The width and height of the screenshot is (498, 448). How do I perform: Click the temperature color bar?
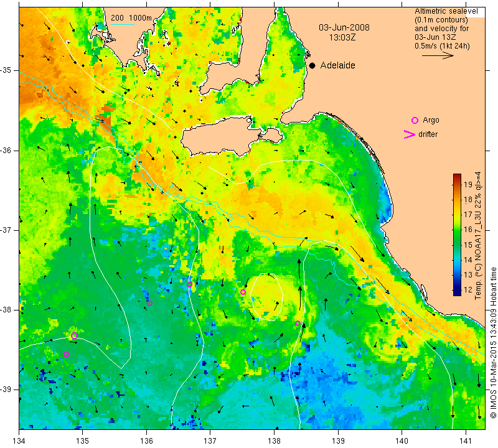click(x=457, y=235)
